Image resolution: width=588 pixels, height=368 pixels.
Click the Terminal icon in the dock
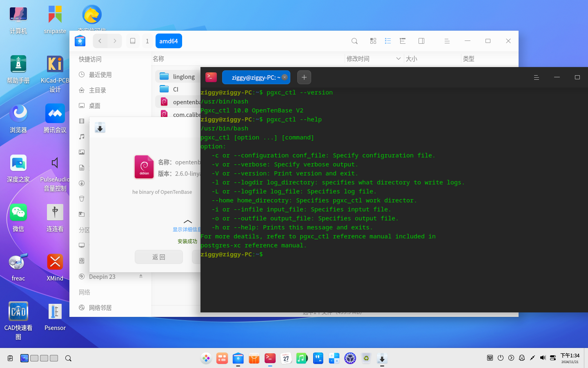point(270,359)
